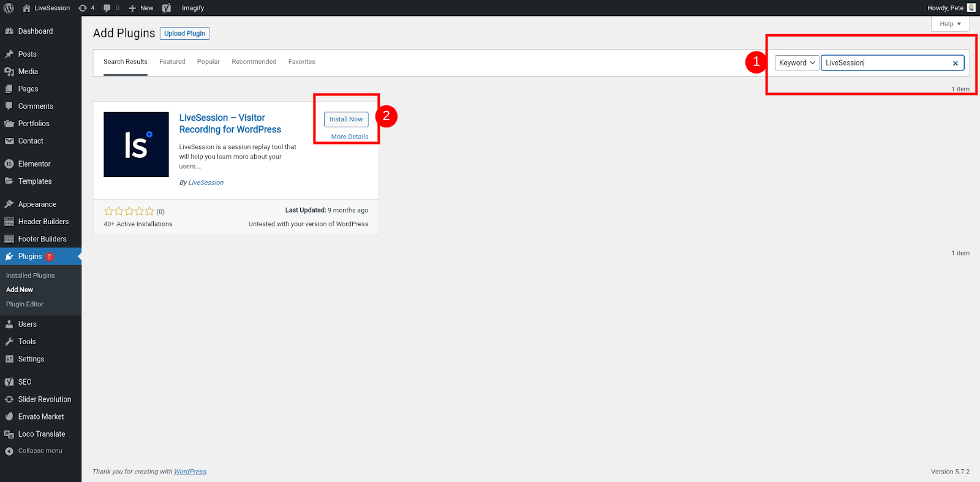Click the plugin five-star rating
This screenshot has width=980, height=482.
point(129,211)
